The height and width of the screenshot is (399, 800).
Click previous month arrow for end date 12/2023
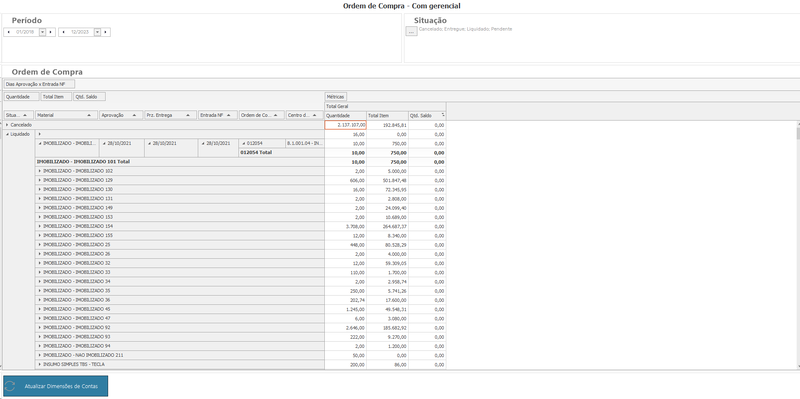63,32
